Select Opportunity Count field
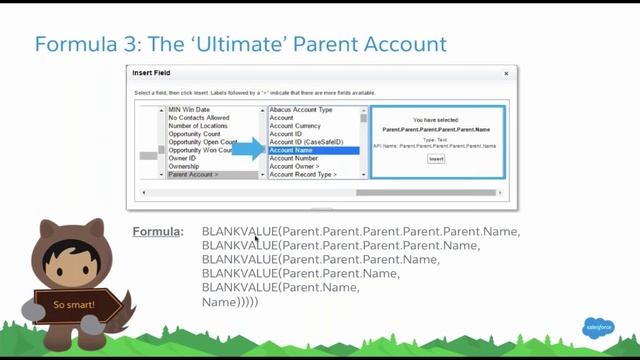640x360 pixels. pyautogui.click(x=194, y=134)
